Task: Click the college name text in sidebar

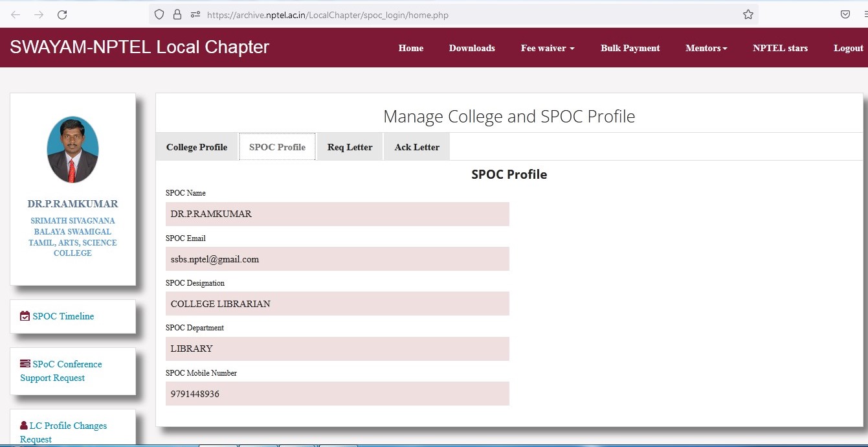Action: (72, 236)
